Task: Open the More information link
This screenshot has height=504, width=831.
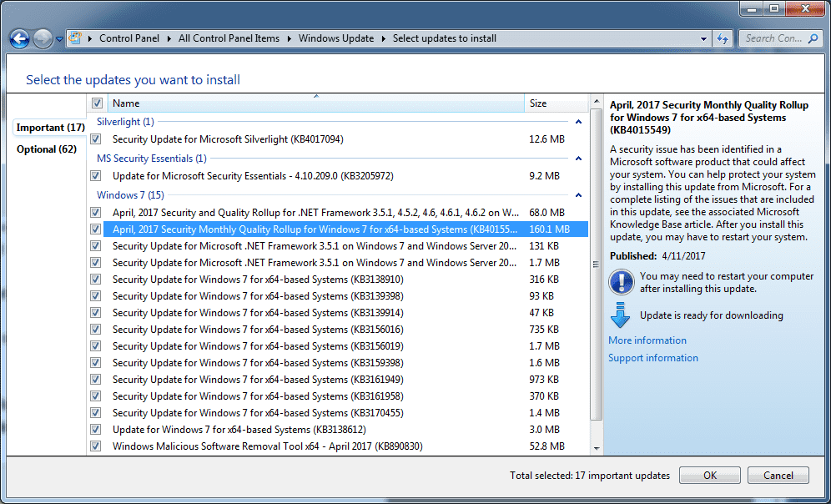Action: 647,340
